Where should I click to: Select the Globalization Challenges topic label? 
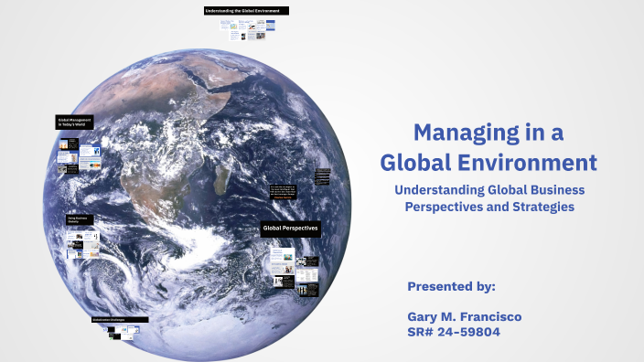click(x=120, y=320)
